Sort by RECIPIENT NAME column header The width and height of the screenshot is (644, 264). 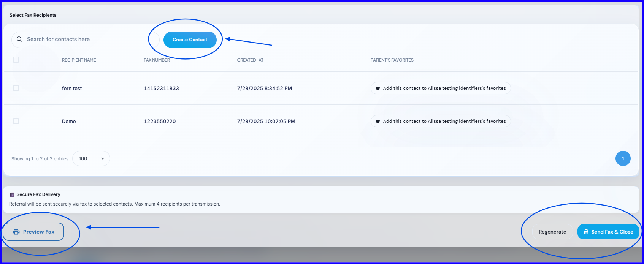[x=79, y=60]
